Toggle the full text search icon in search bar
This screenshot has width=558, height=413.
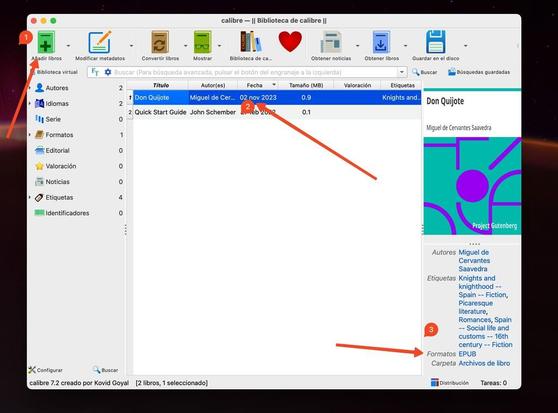95,72
